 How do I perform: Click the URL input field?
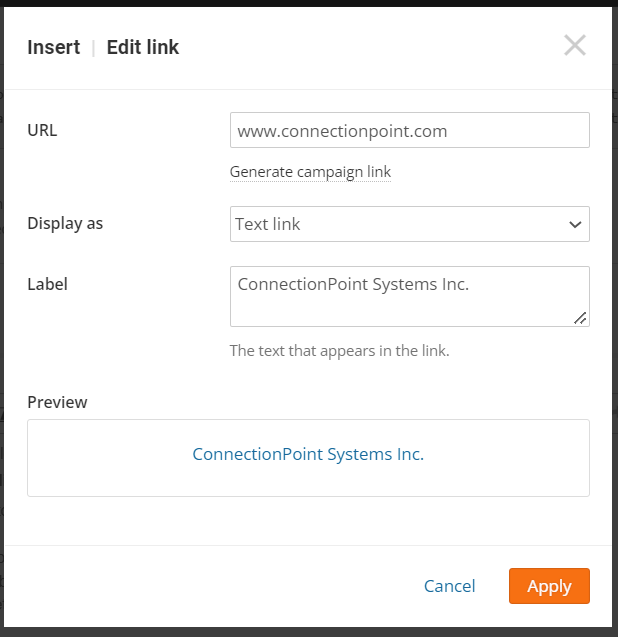[x=409, y=131]
